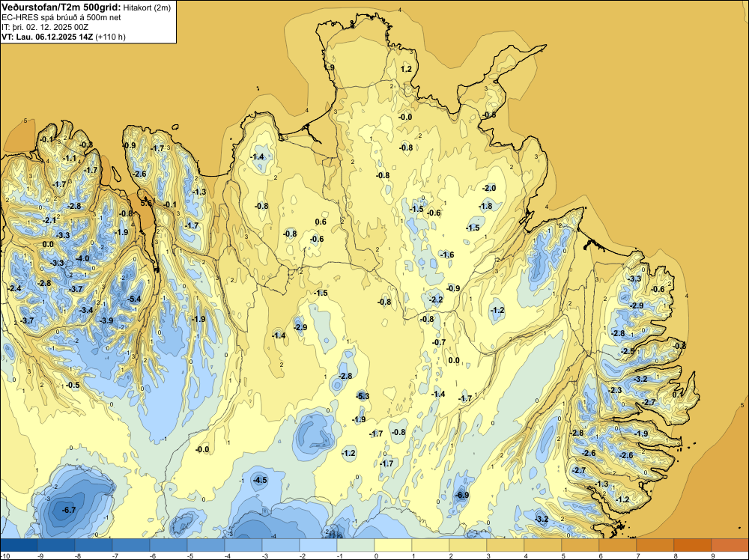Click the -1.8 temperature value

coord(486,206)
